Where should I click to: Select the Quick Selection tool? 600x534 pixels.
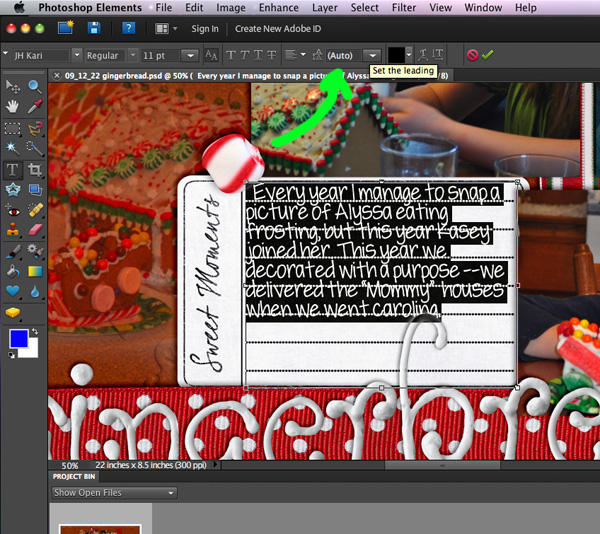pos(35,148)
